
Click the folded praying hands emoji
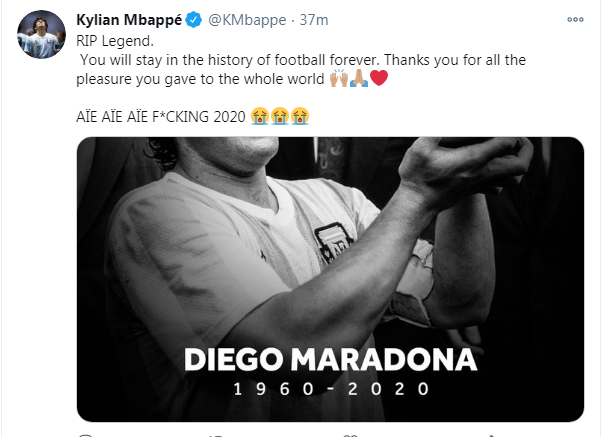[x=359, y=78]
